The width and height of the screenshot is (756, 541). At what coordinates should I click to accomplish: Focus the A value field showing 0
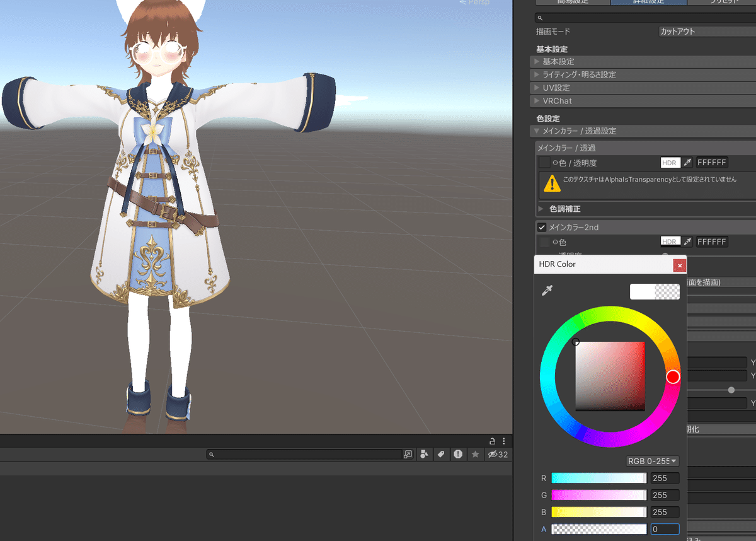click(x=665, y=529)
